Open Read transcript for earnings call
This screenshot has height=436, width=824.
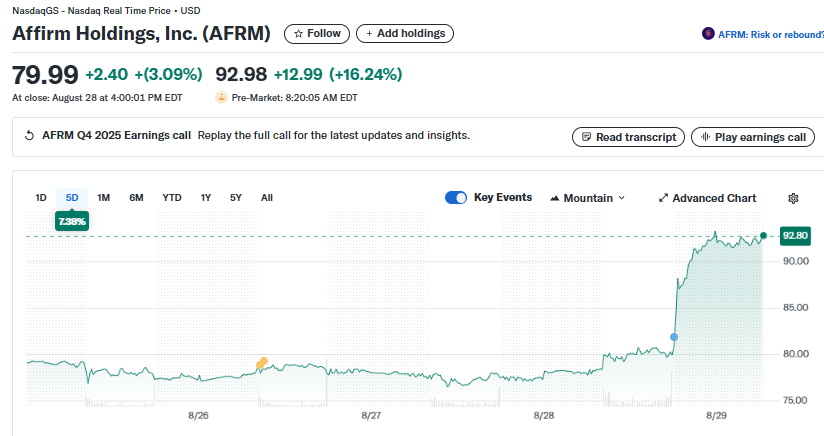pyautogui.click(x=628, y=137)
